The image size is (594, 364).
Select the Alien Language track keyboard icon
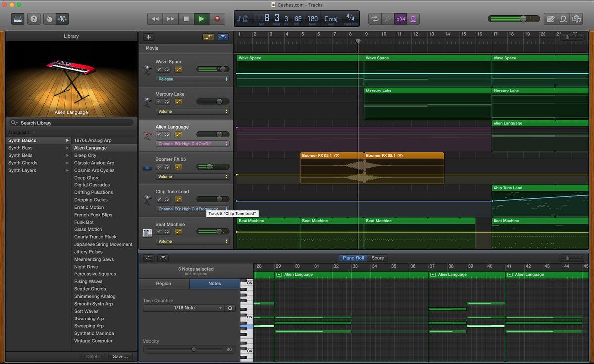tap(148, 135)
